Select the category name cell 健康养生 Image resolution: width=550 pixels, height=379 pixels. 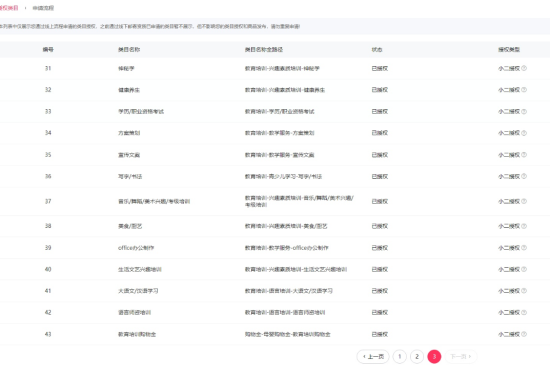129,90
